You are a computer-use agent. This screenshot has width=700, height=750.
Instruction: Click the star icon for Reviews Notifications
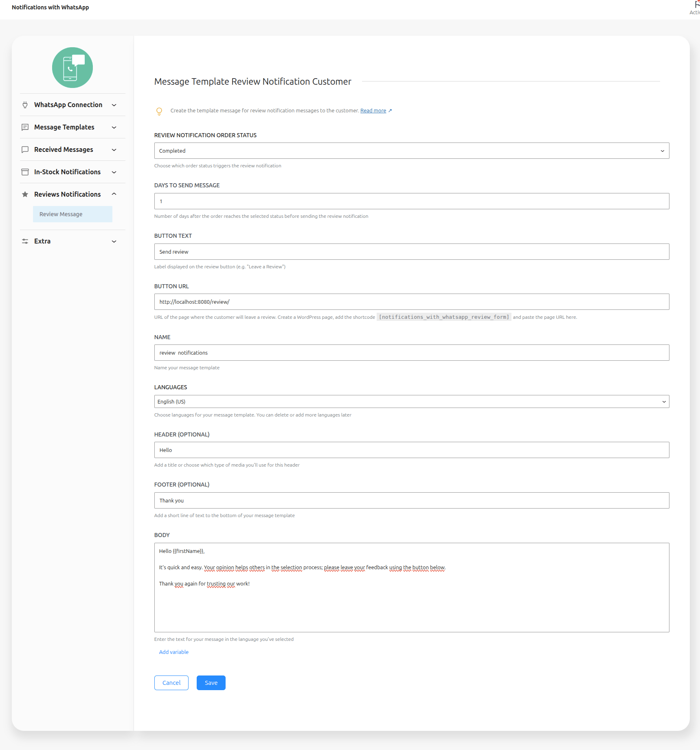point(25,195)
